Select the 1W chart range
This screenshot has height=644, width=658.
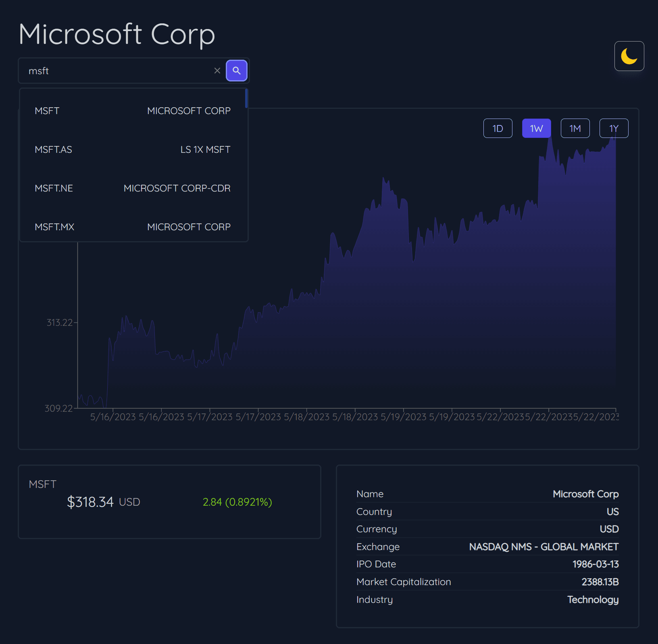tap(536, 128)
